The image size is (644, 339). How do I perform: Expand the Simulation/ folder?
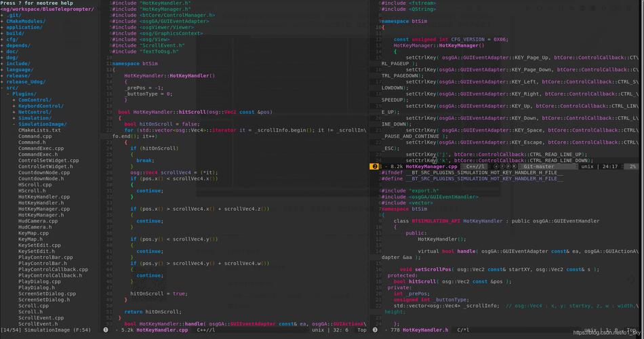pyautogui.click(x=14, y=118)
